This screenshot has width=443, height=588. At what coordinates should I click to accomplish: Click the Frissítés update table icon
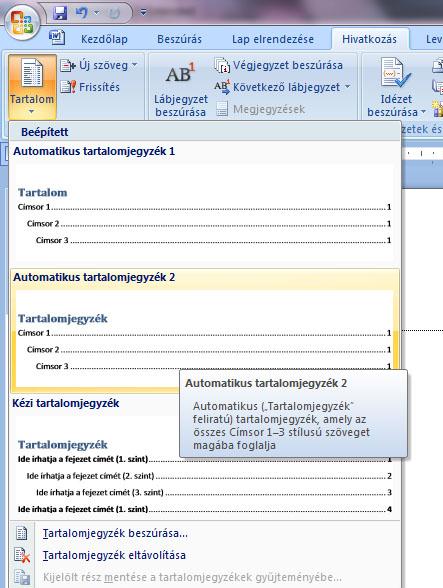[68, 87]
